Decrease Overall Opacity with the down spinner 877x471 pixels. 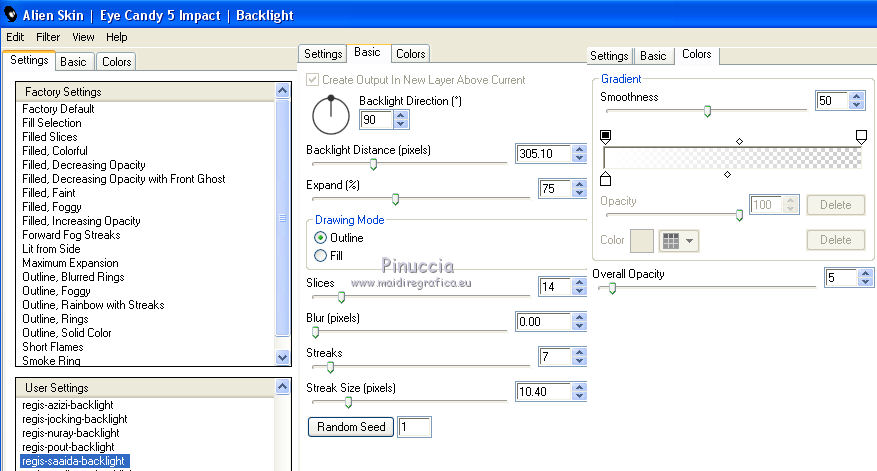[x=866, y=282]
